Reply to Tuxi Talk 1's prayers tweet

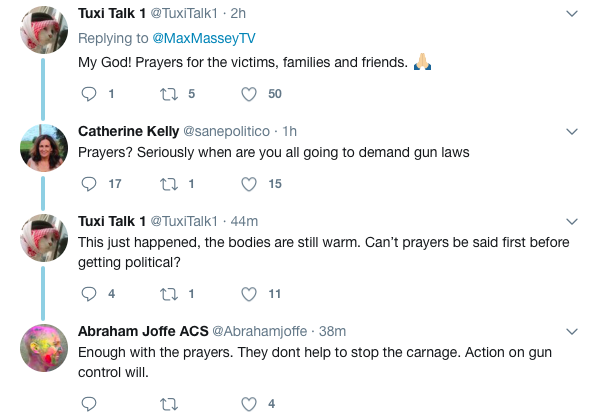89,94
